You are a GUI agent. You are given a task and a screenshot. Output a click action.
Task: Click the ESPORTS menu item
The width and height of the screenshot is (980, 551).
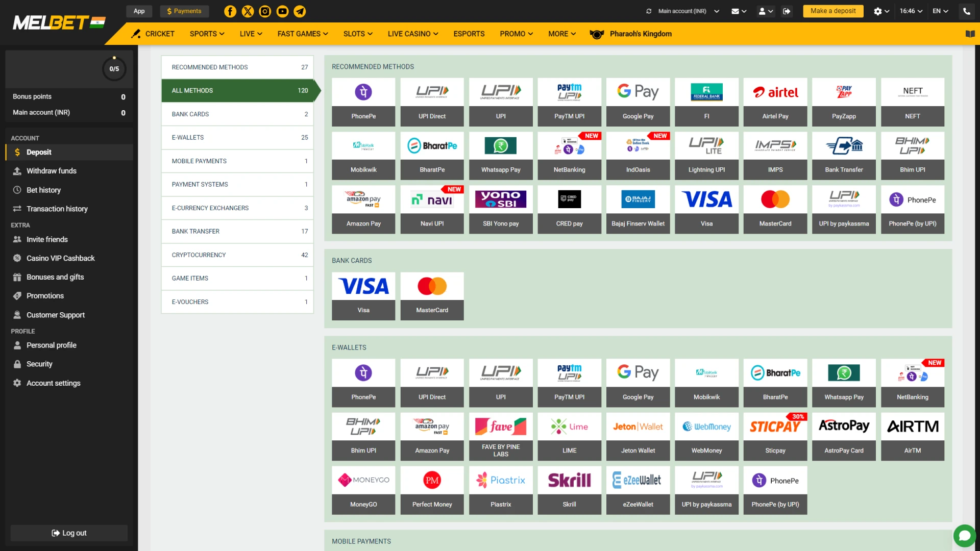(469, 34)
